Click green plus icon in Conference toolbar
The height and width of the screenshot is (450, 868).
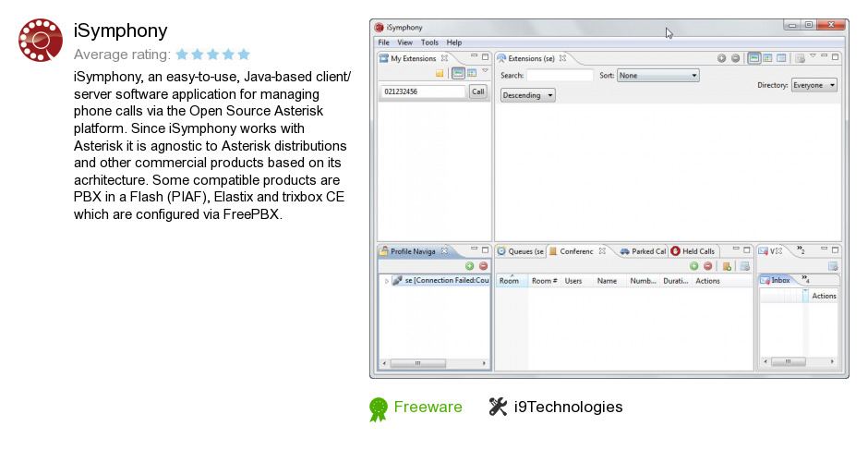693,266
